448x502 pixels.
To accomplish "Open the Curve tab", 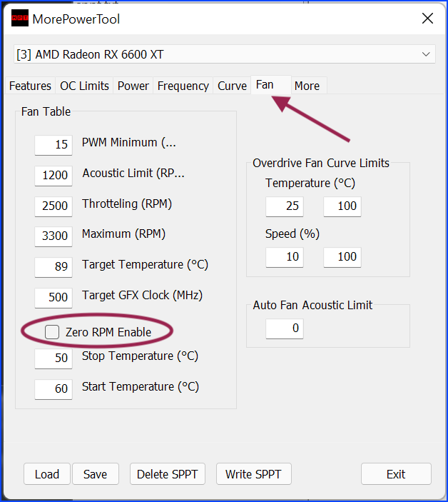I will pyautogui.click(x=232, y=86).
